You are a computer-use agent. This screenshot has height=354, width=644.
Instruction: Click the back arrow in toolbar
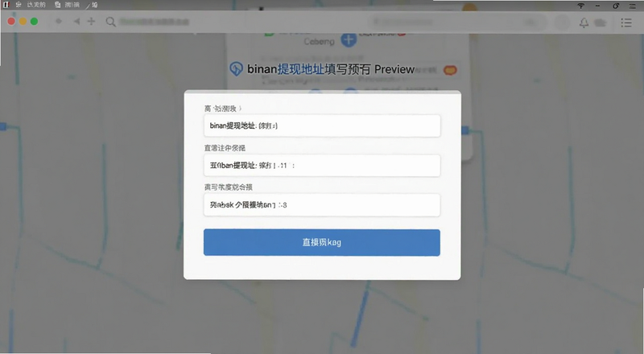[x=76, y=22]
